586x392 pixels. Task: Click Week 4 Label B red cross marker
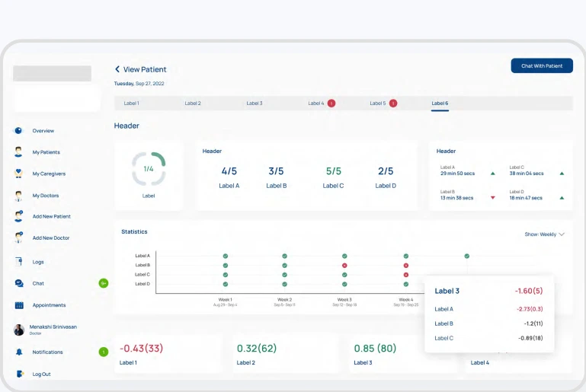(x=406, y=266)
